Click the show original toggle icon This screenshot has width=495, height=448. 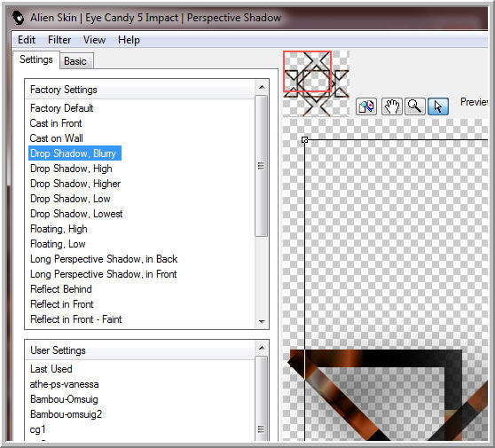(366, 106)
